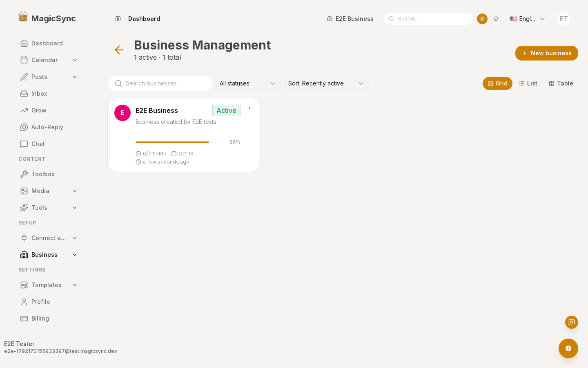Open notifications bell
The height and width of the screenshot is (368, 588).
496,19
